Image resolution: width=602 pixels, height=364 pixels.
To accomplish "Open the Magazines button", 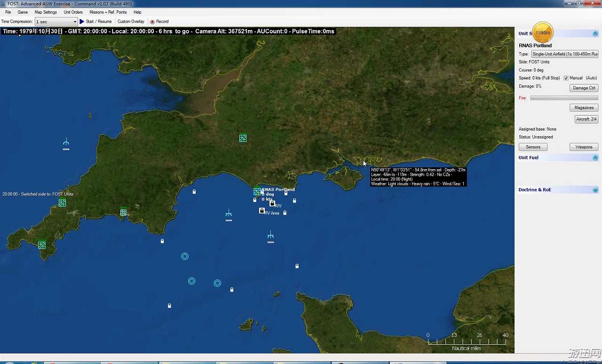I will 584,108.
